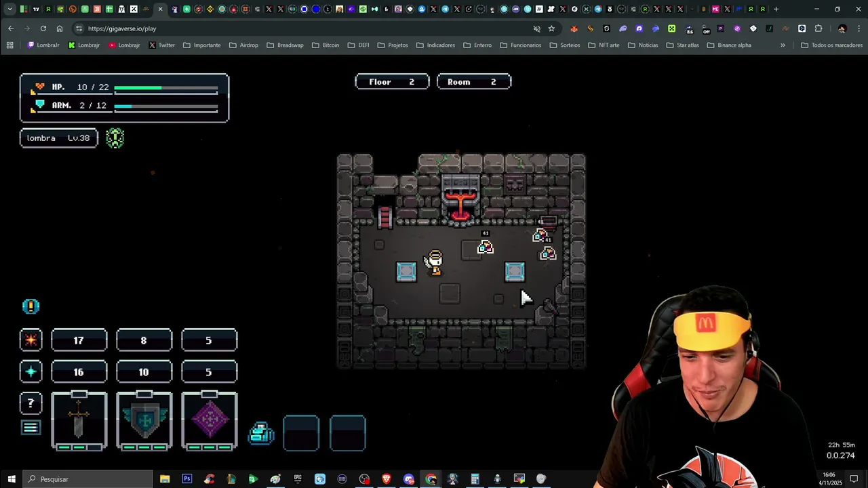Click the lombra Lv.38 player label

pos(59,138)
